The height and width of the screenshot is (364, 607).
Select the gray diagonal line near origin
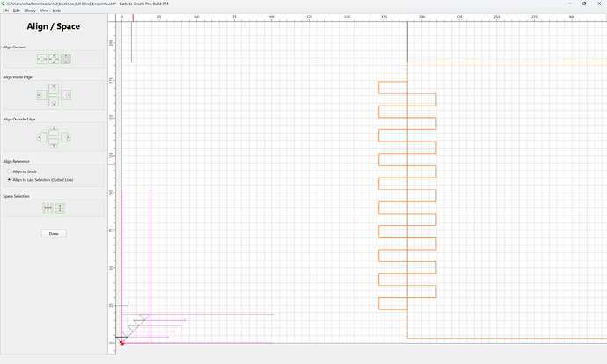[135, 328]
